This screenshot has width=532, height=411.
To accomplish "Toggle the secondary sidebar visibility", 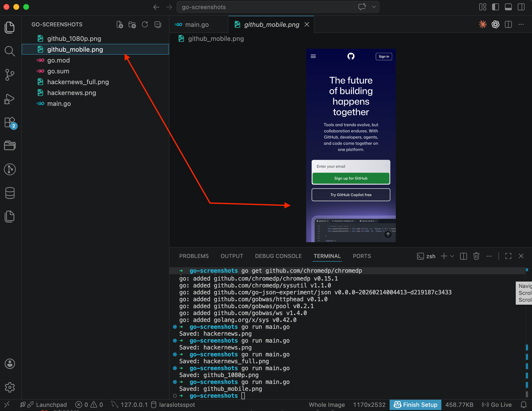I will [521, 7].
